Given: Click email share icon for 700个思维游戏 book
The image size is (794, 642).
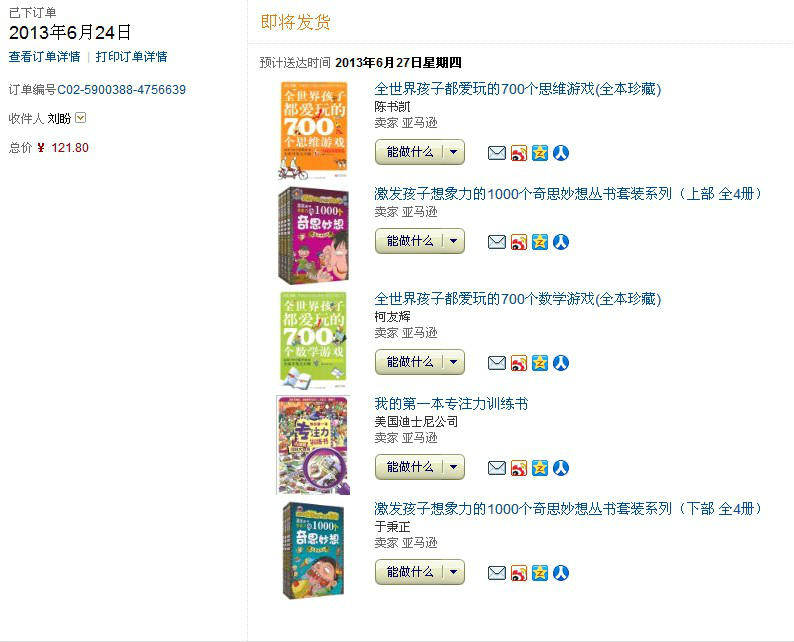Looking at the screenshot, I should (x=496, y=153).
